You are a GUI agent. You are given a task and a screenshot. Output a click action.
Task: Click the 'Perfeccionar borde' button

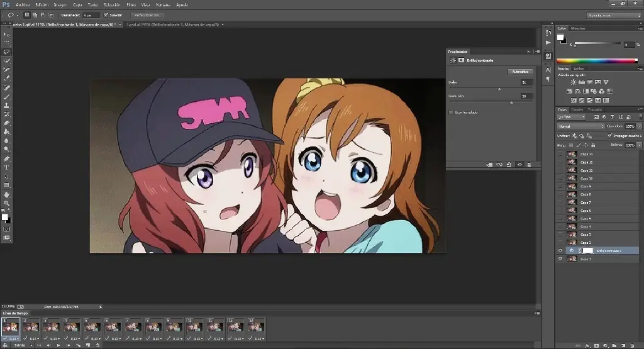point(148,14)
